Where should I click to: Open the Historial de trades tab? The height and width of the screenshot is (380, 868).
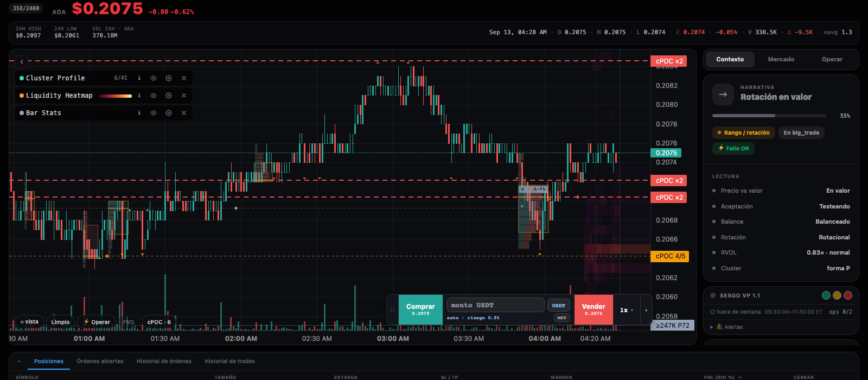pos(229,361)
